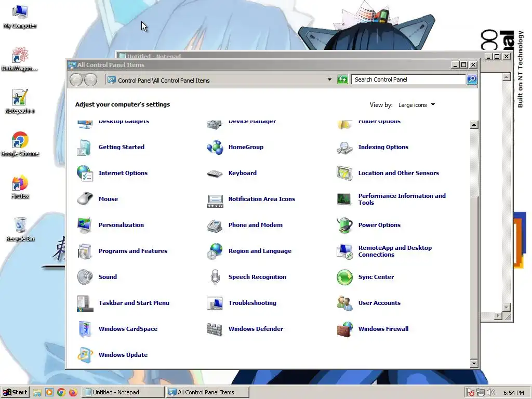This screenshot has width=532, height=399.
Task: Open the View by Large icons dropdown
Action: tap(417, 105)
